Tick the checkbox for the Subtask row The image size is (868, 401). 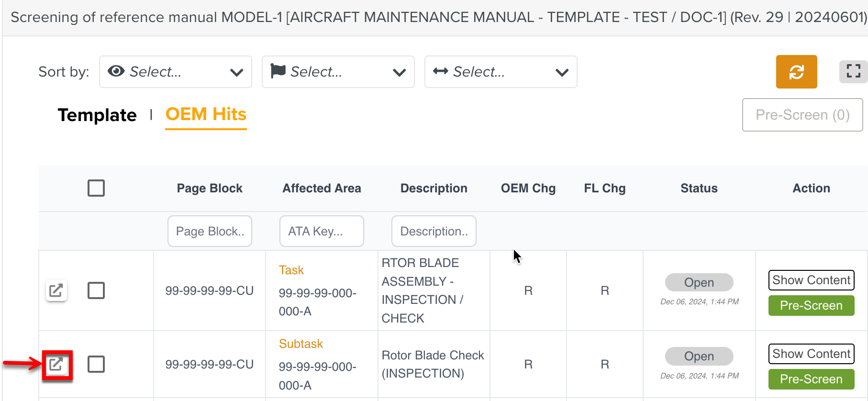[96, 364]
